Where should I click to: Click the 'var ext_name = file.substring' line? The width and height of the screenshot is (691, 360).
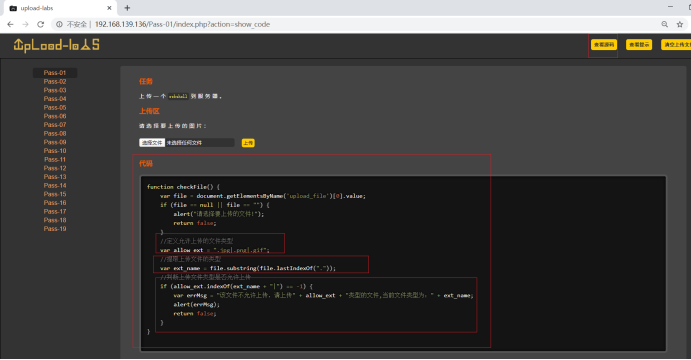248,268
